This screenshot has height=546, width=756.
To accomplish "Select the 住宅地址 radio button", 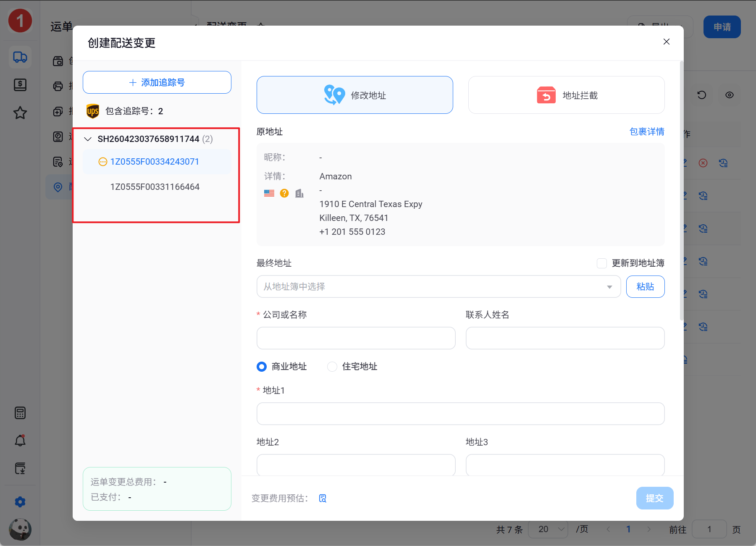I will [332, 367].
